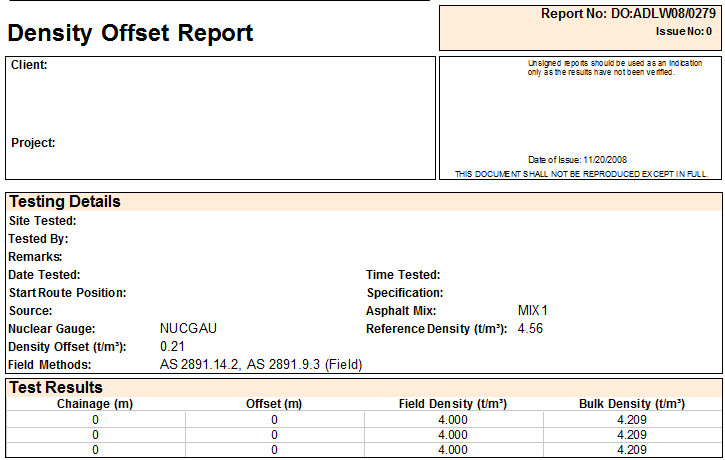Viewport: 725px width, 460px height.
Task: Click the Asphalt Mix value MIX 1
Action: point(533,311)
